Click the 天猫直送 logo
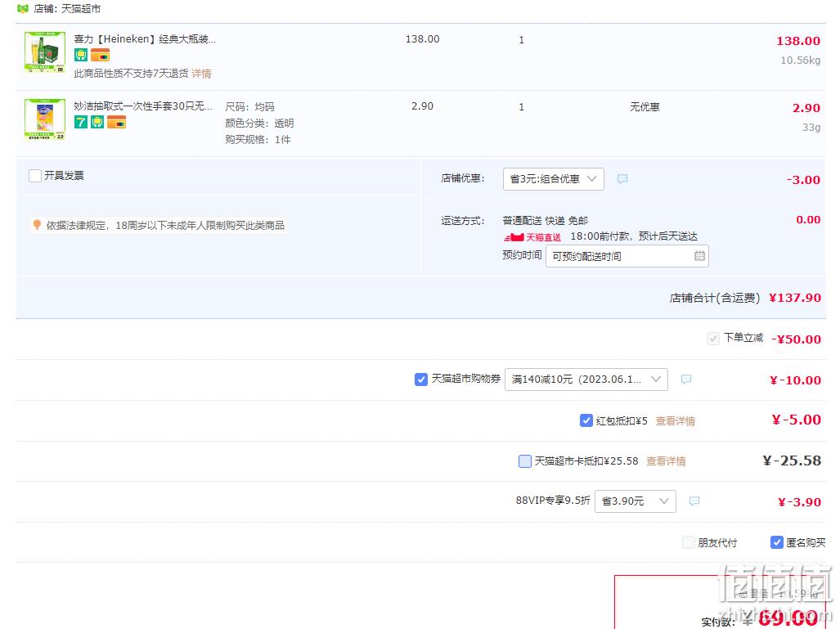This screenshot has width=840, height=629. [532, 237]
